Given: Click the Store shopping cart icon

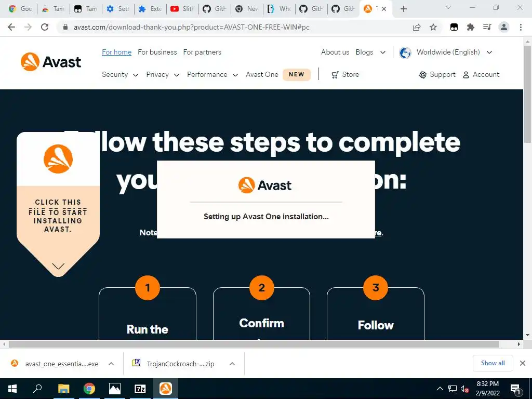Looking at the screenshot, I should click(x=335, y=75).
